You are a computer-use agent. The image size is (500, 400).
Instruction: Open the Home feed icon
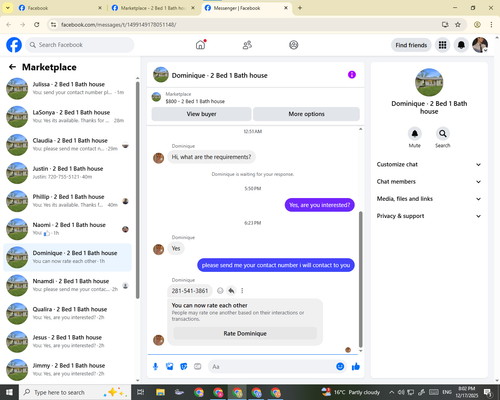click(x=200, y=45)
